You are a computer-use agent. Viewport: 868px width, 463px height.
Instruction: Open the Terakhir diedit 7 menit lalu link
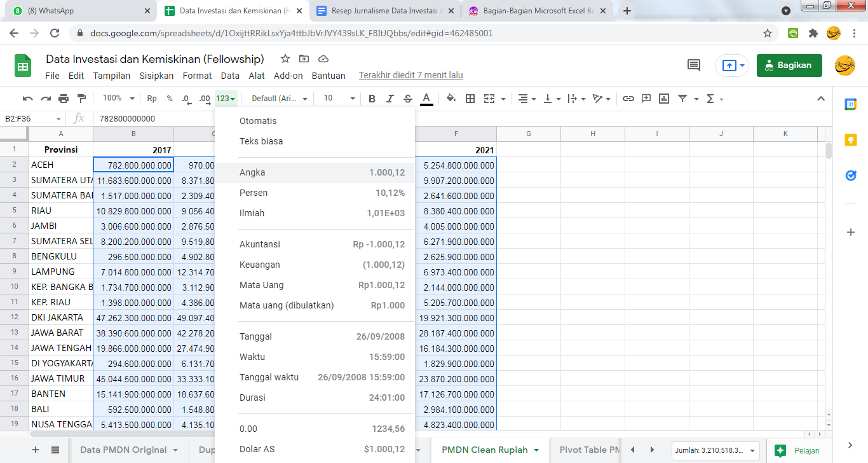(x=410, y=75)
